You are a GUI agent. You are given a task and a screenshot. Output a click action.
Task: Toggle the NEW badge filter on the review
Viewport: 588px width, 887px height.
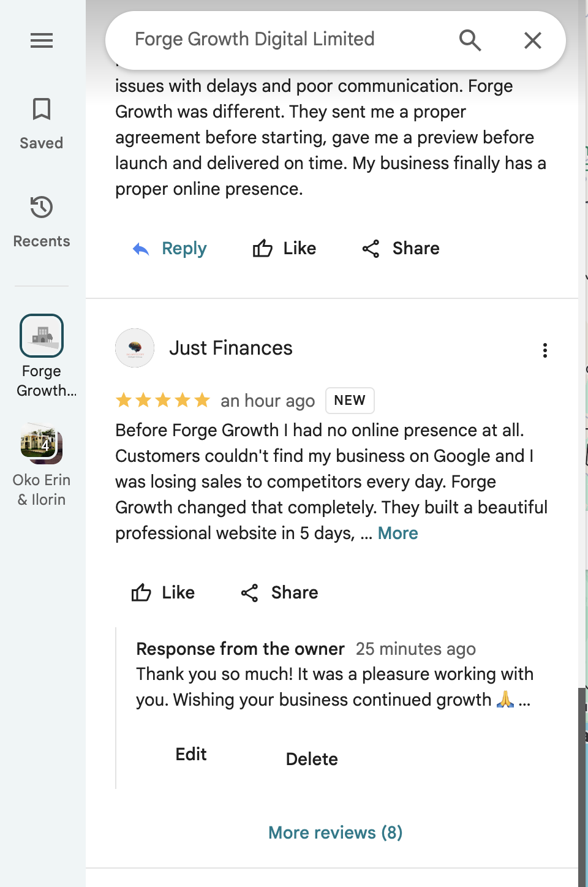click(x=350, y=400)
